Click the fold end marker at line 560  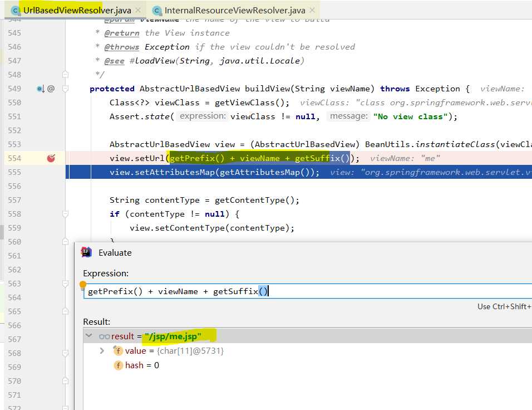(66, 241)
